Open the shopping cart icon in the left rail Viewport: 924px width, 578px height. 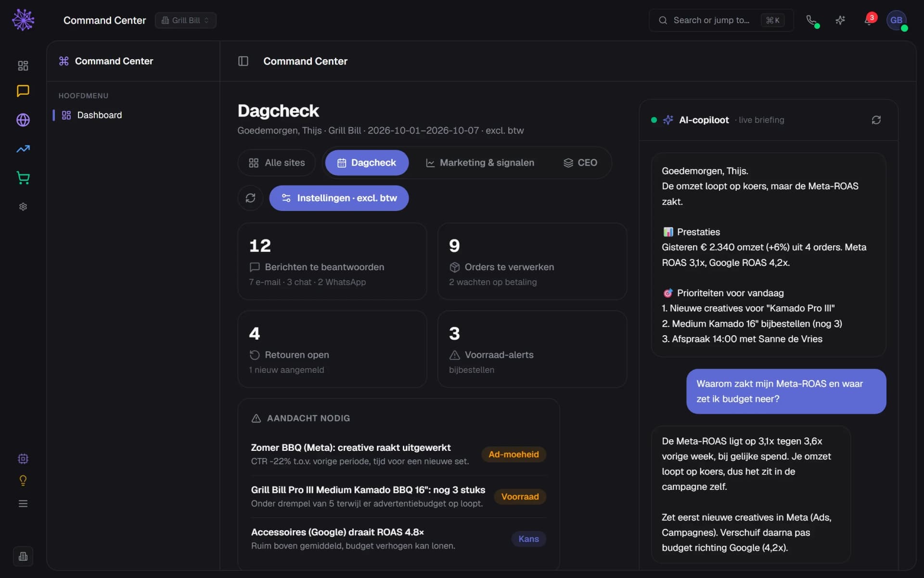tap(23, 178)
